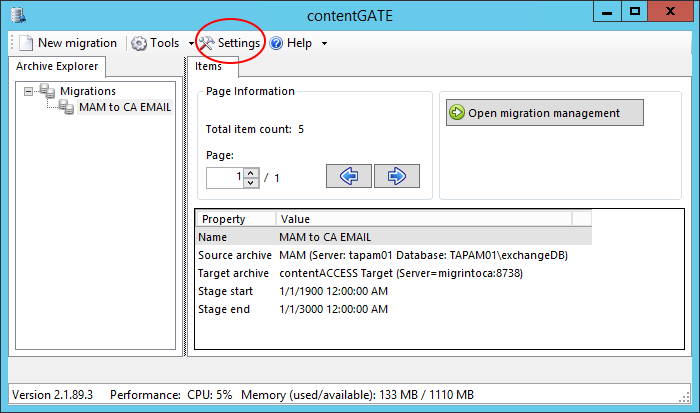Screen dimensions: 700x413
Task: Increase the page number with up spinner
Action: (251, 173)
